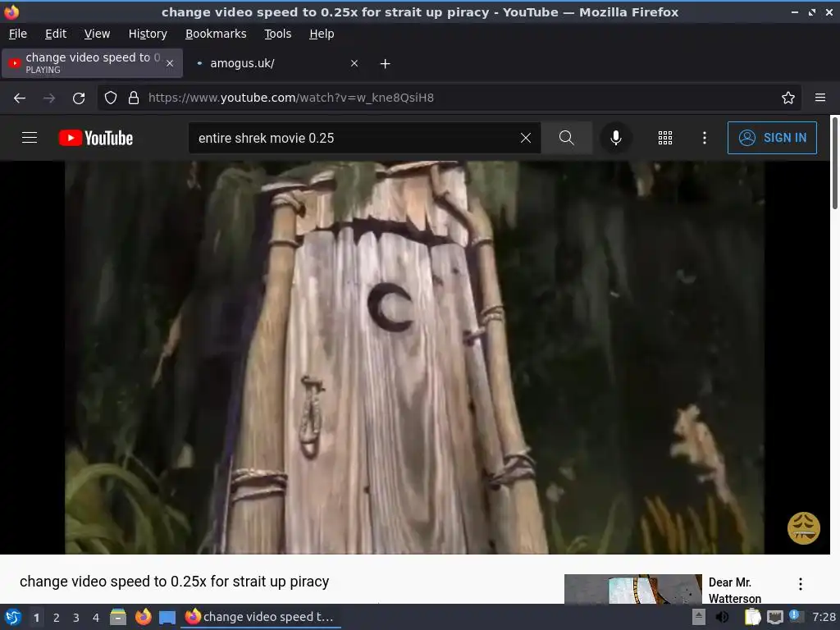Open options menu for Dear Mr. Watterson
840x630 pixels.
tap(801, 584)
